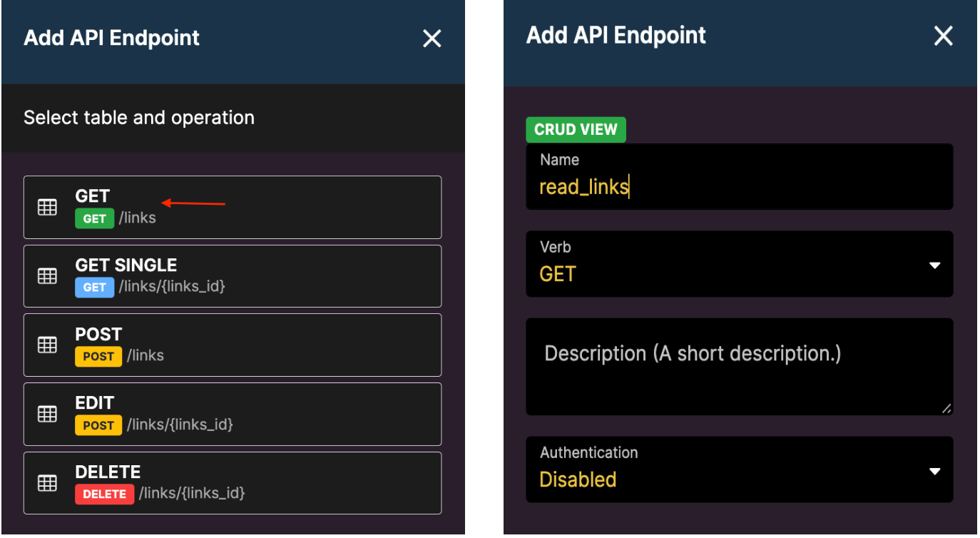Choose the DELETE operation entry
The image size is (980, 538).
pos(233,483)
